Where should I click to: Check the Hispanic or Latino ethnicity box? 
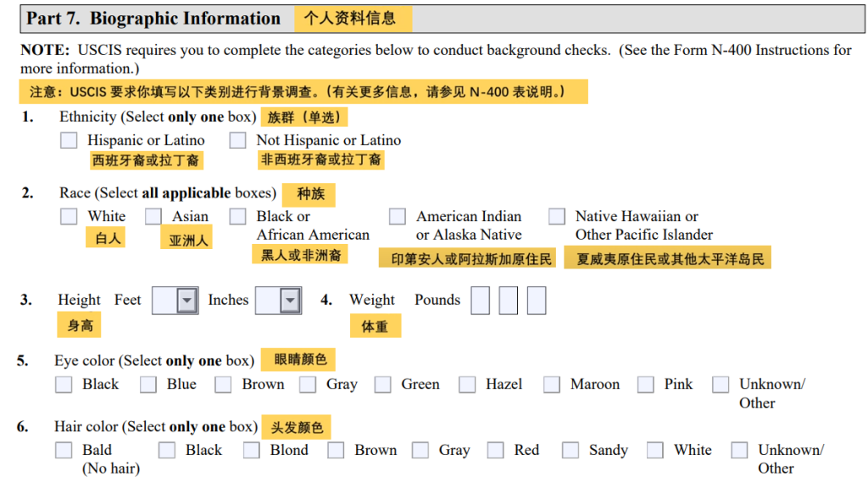tap(69, 141)
